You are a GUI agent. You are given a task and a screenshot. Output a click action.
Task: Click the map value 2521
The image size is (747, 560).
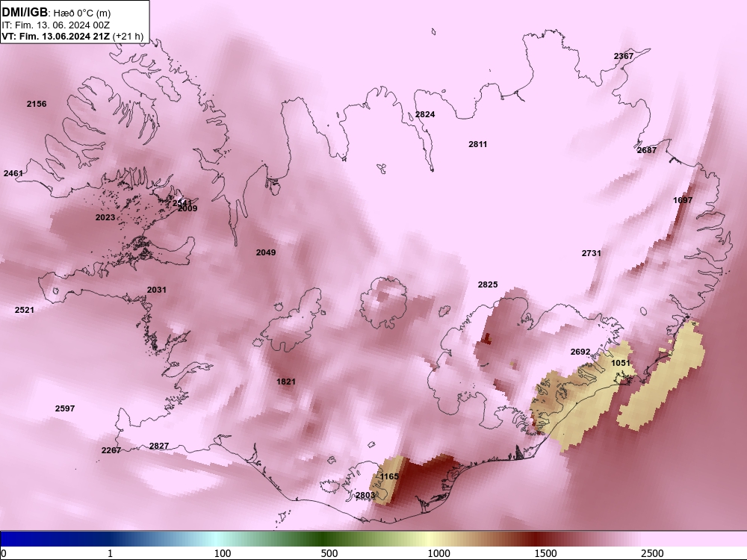point(25,310)
